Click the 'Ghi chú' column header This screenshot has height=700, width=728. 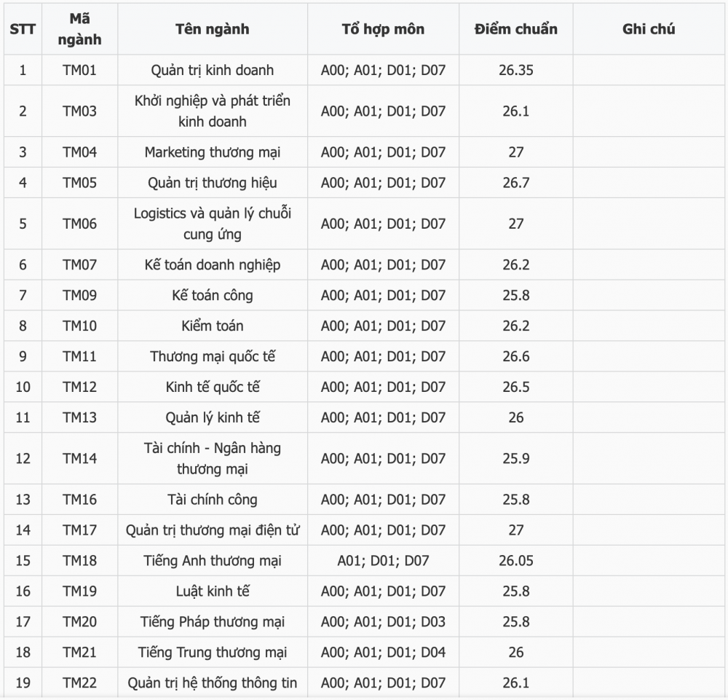pyautogui.click(x=649, y=29)
